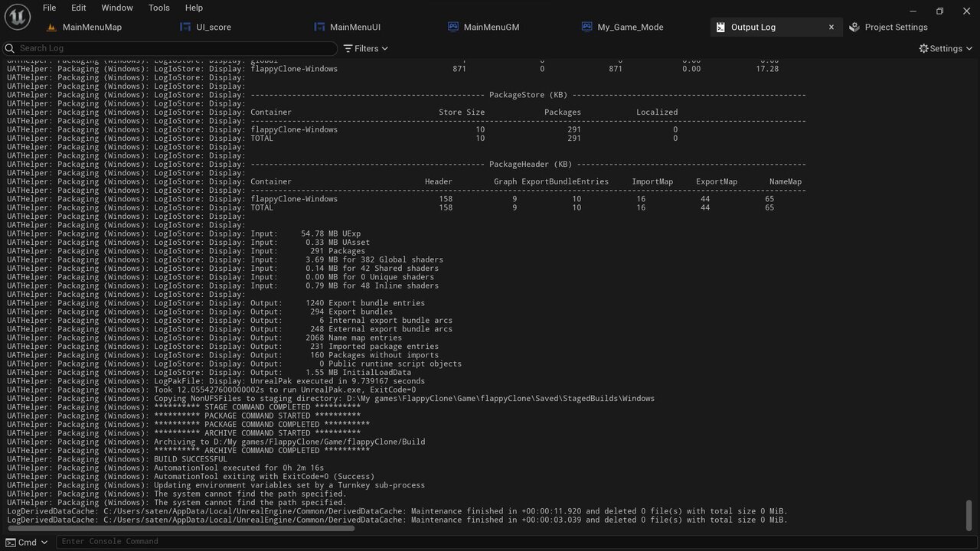Focus the Search Log field
Screen dimensions: 980x551
coord(169,48)
